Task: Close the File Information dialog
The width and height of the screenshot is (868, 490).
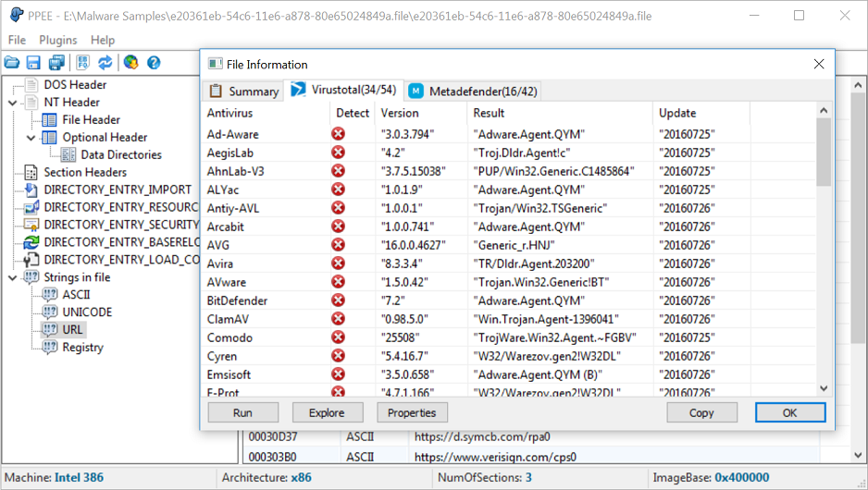Action: pyautogui.click(x=819, y=64)
